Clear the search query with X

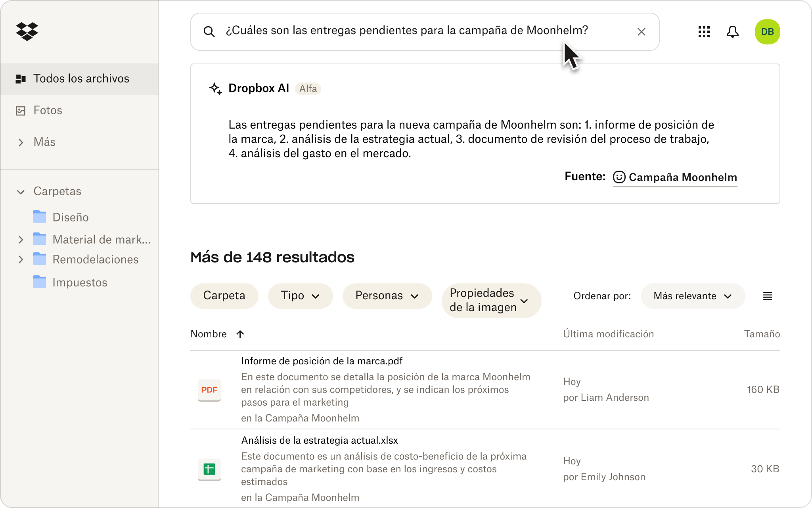pyautogui.click(x=641, y=32)
